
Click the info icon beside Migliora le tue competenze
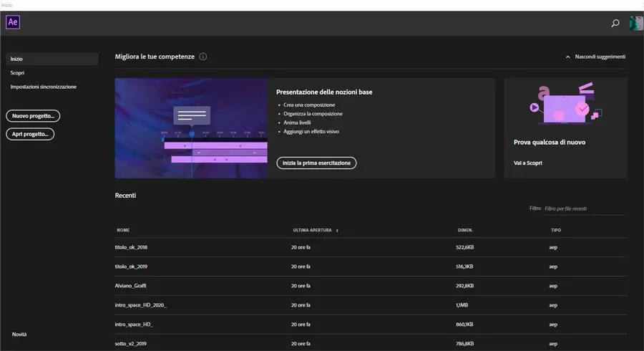pos(203,57)
